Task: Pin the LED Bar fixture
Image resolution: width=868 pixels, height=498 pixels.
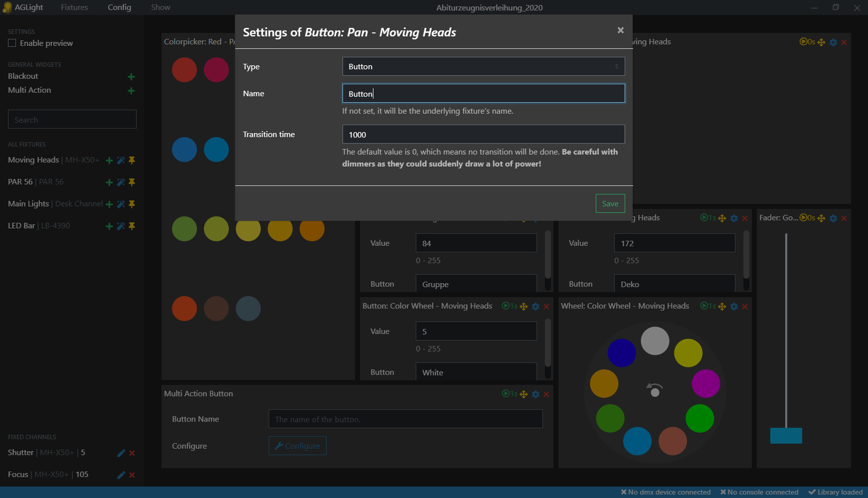Action: click(x=132, y=226)
